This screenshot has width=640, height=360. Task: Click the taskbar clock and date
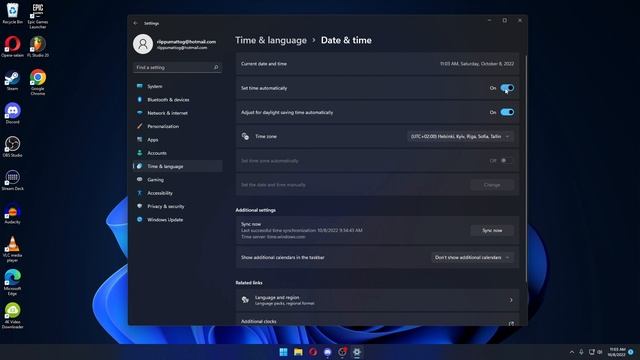pos(617,352)
